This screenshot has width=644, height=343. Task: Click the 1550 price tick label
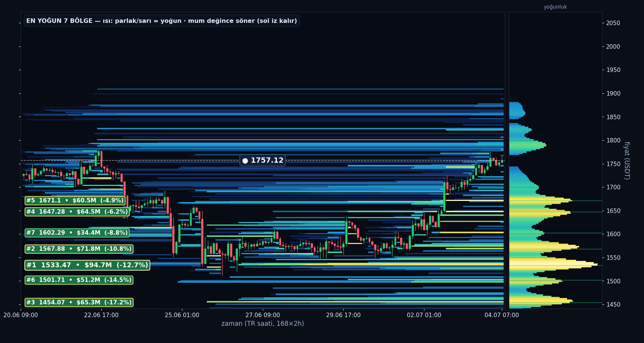coord(613,258)
